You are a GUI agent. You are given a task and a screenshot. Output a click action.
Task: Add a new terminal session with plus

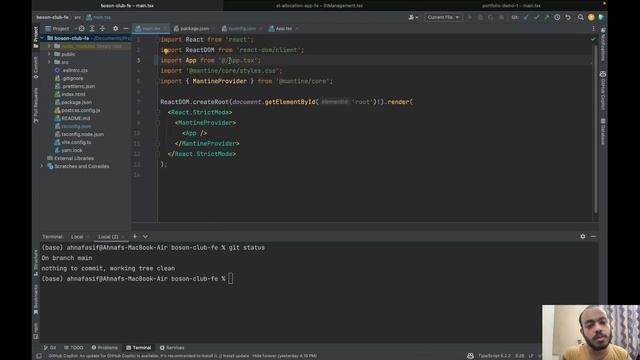(x=135, y=236)
